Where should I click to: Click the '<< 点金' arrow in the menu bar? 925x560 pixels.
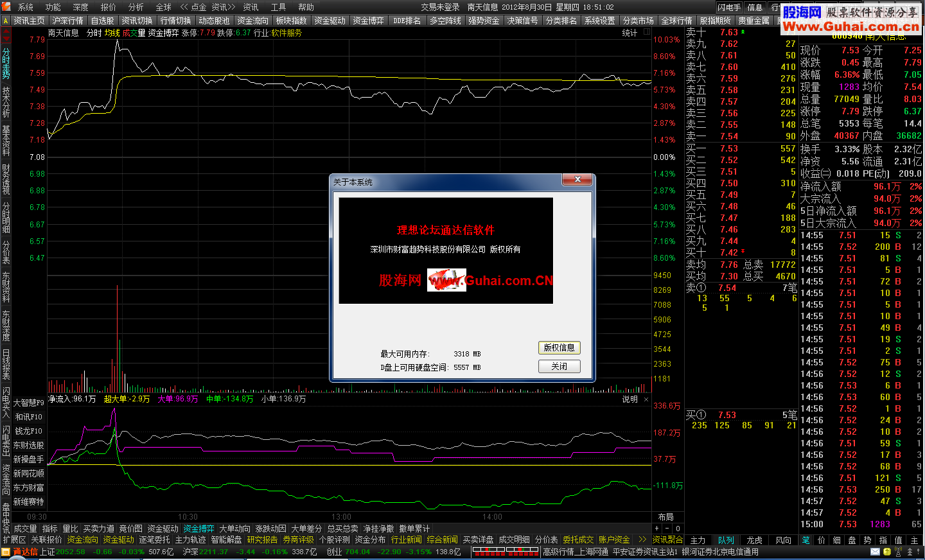click(193, 7)
